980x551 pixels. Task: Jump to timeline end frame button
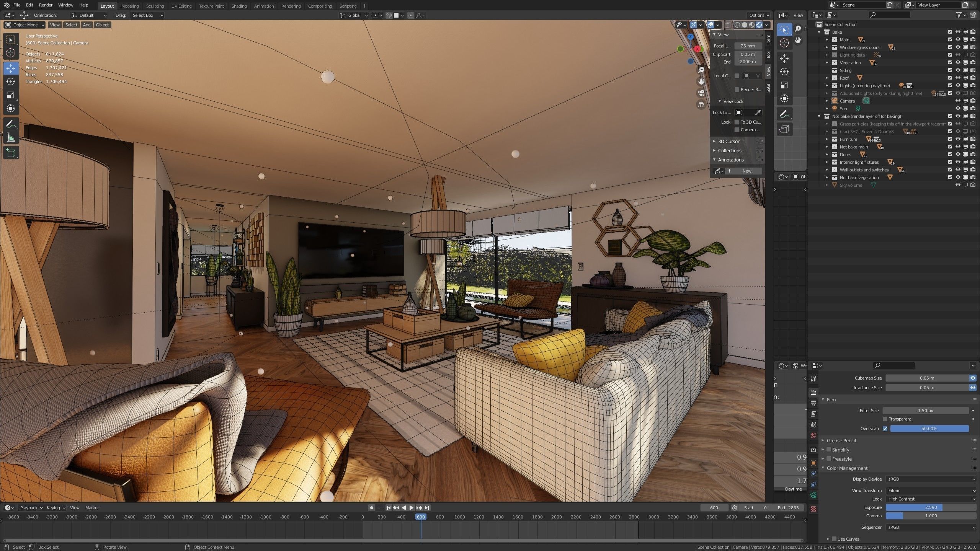pos(427,508)
